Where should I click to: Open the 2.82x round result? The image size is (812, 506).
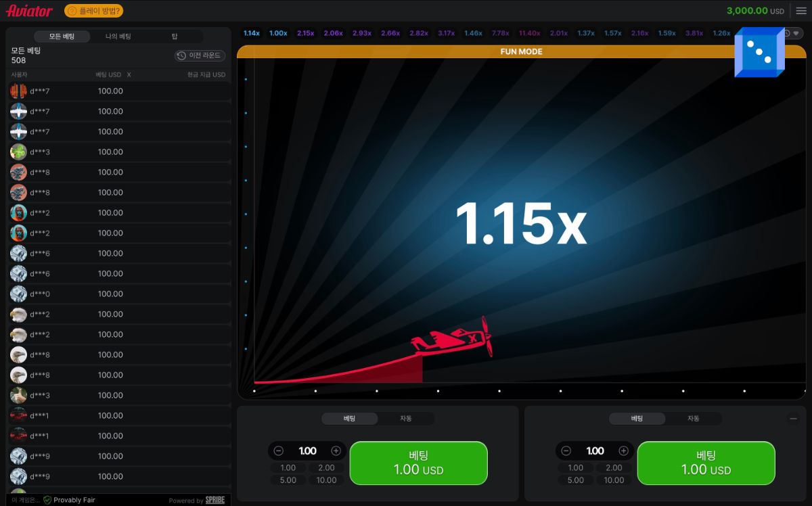[x=419, y=33]
